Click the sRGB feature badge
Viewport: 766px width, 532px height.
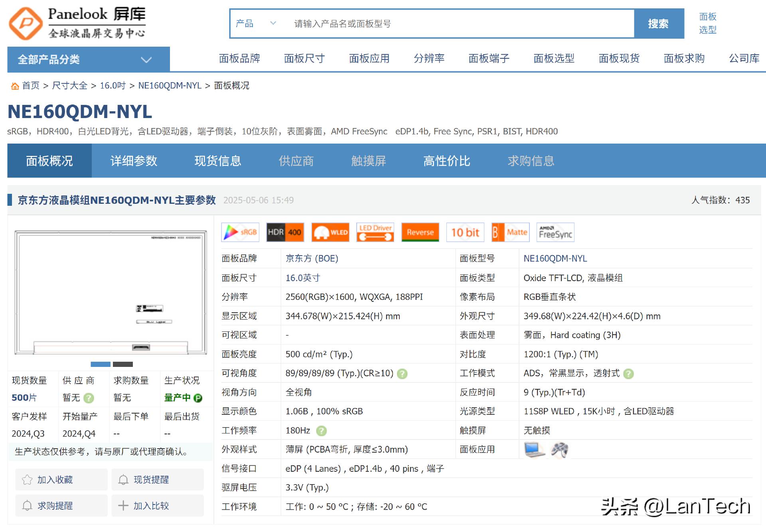click(240, 232)
